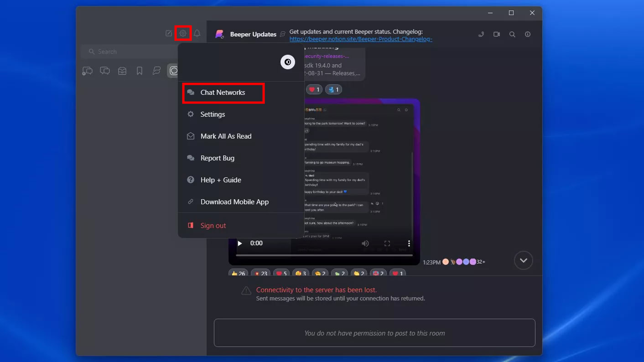Viewport: 644px width, 362px height.
Task: Select the Beeper network filter icon
Action: coord(157,71)
